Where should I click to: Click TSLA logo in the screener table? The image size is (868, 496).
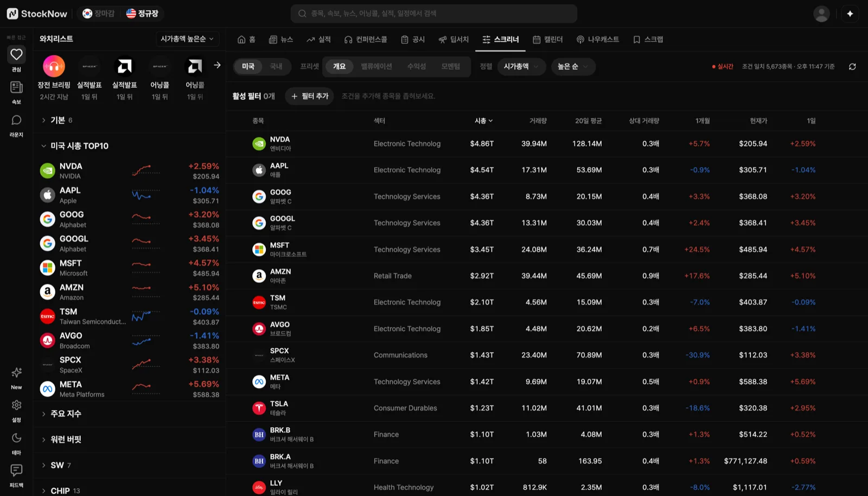(259, 408)
